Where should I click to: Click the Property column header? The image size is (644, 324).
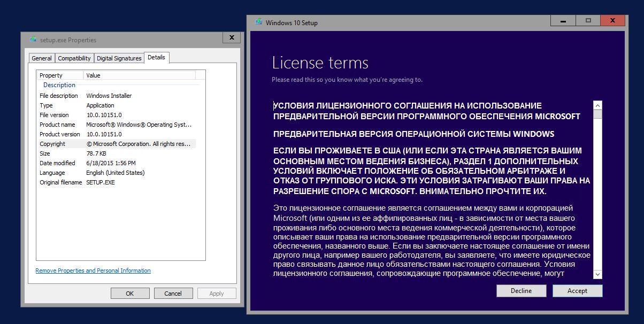pos(60,75)
